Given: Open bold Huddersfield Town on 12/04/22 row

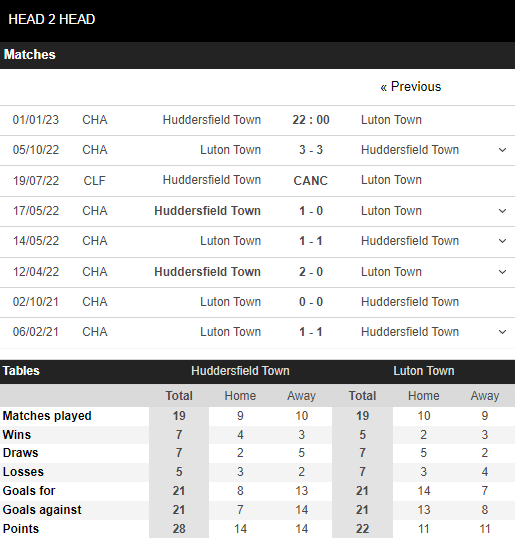Looking at the screenshot, I should coord(207,272).
